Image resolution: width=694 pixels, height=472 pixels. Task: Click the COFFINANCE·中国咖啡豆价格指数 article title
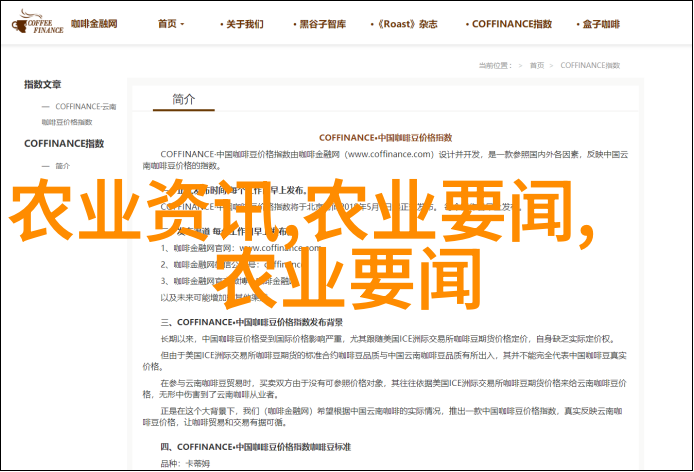pos(386,138)
